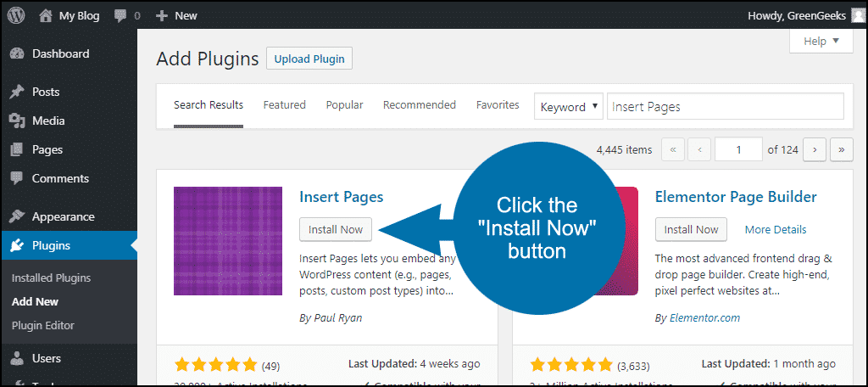This screenshot has width=868, height=387.
Task: Open the Keyword search type dropdown
Action: 569,106
